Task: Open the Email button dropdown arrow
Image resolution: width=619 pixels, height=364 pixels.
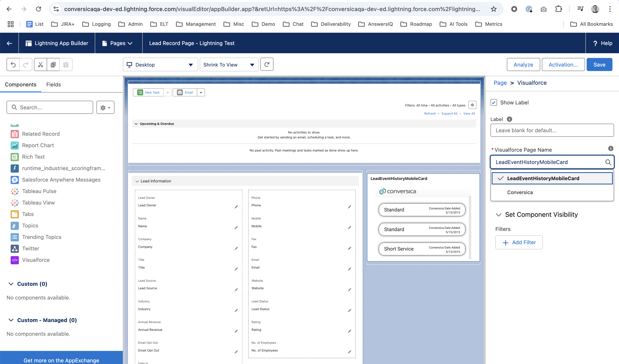Action: coord(201,92)
